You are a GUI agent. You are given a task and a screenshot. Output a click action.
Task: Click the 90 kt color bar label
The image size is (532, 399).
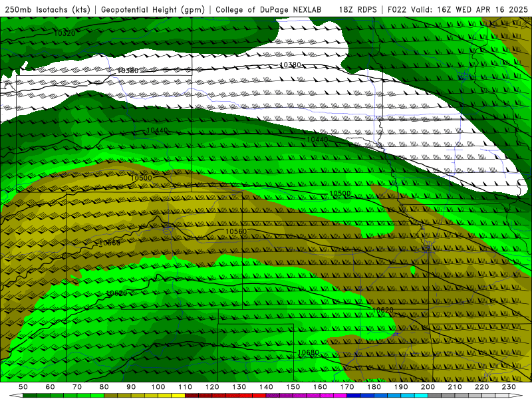pos(131,387)
